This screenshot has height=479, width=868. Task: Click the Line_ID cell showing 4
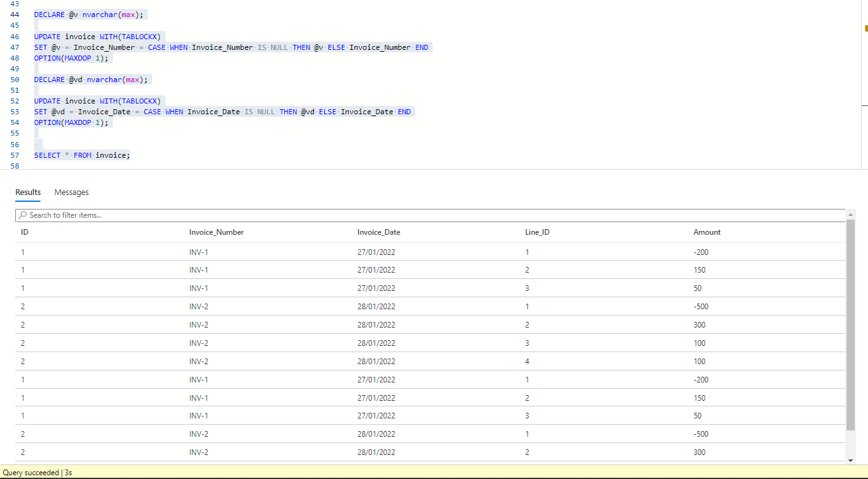(527, 362)
